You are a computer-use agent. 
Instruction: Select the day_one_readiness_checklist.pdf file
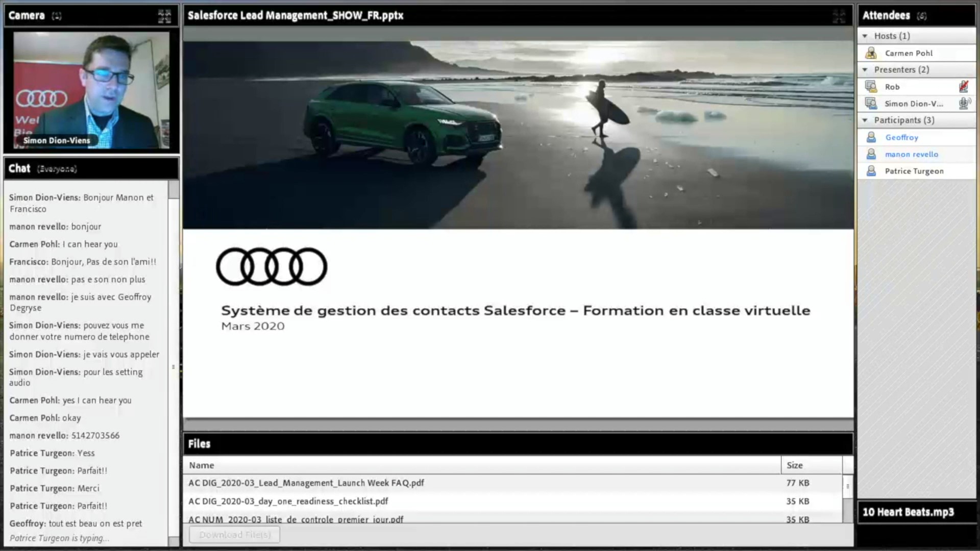[x=512, y=501]
